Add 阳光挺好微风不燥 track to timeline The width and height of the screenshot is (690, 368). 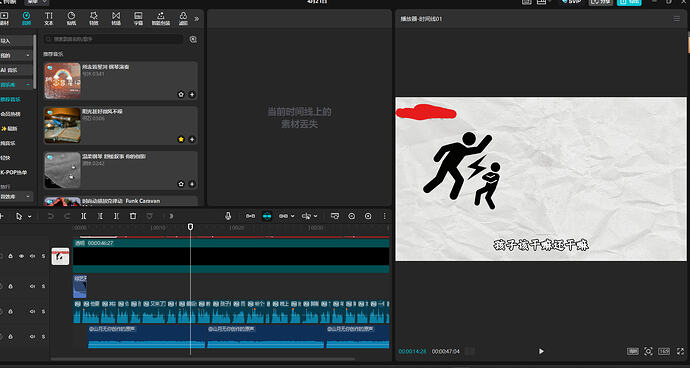point(192,139)
